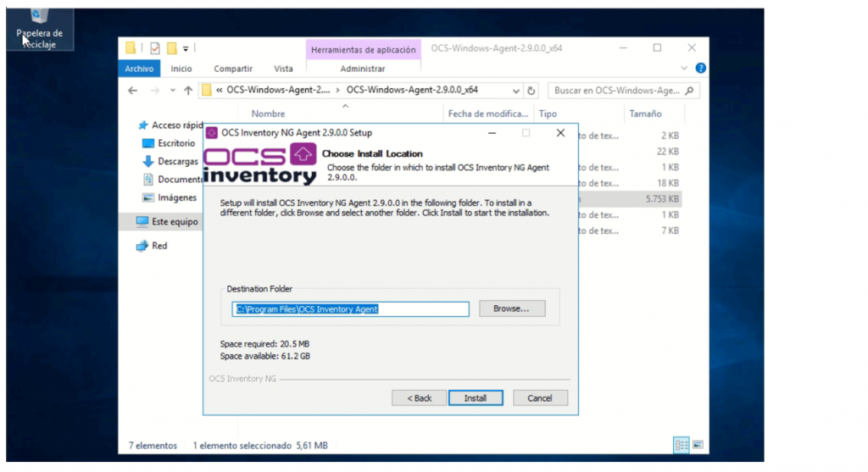Click the Explorer forward arrow
Viewport: 868px width, 472px height.
(154, 90)
